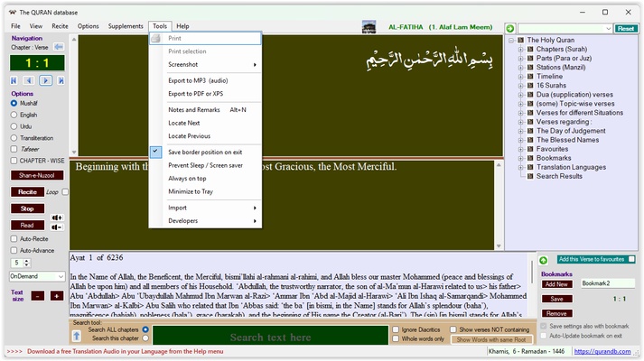
Task: Select the English display option
Action: click(14, 115)
